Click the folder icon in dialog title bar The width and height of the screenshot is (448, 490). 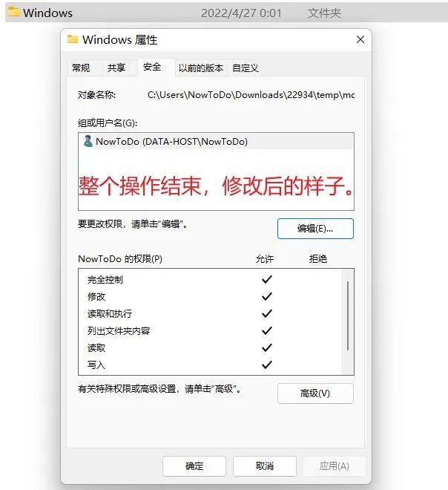tap(73, 39)
